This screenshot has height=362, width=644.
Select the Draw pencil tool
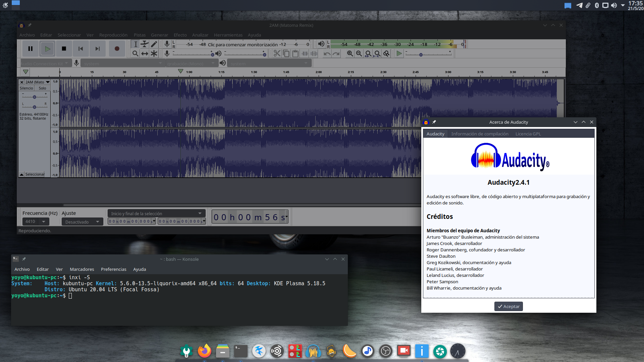(154, 44)
